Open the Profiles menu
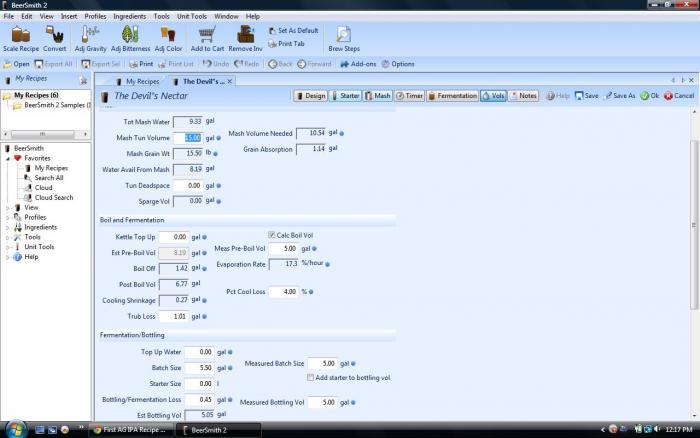 pos(95,17)
